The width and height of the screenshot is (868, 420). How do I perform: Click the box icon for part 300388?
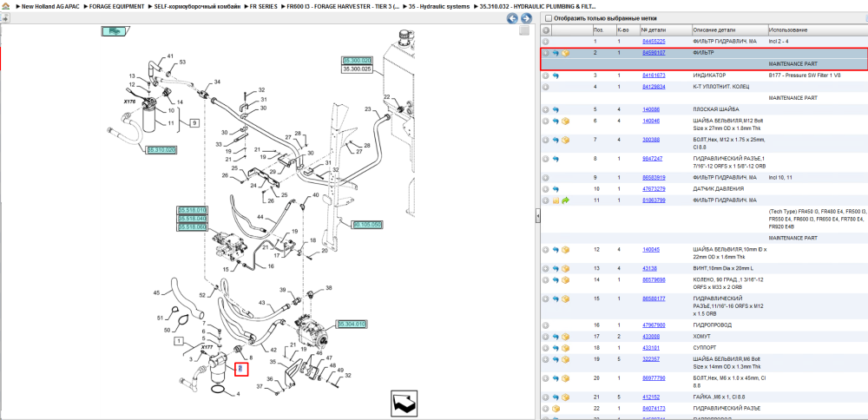(565, 140)
